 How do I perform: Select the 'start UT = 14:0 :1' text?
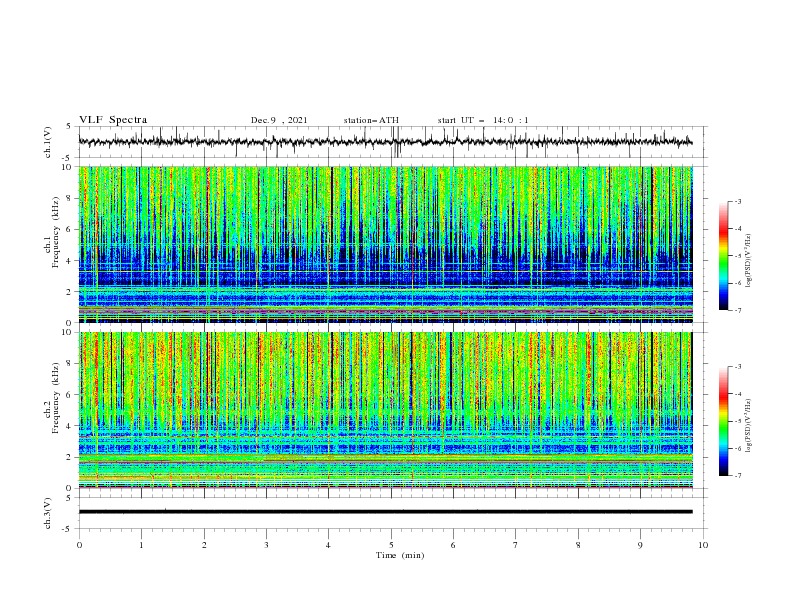coord(483,120)
